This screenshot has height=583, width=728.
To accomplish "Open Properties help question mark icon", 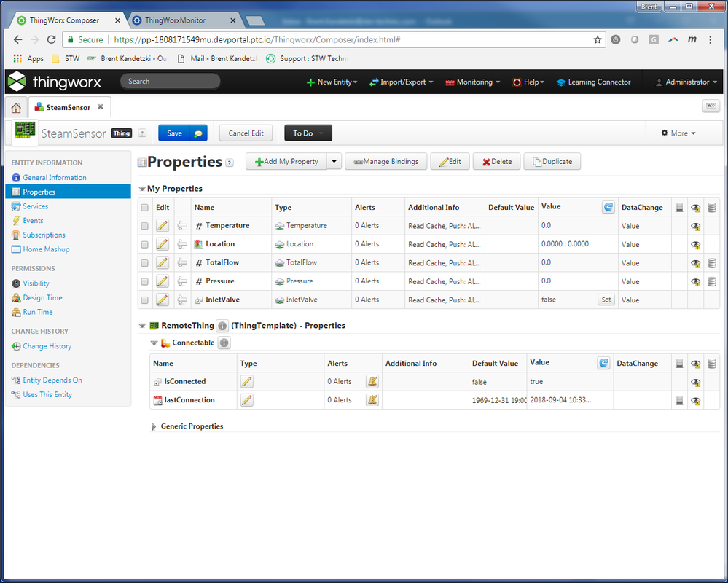I will coord(230,163).
